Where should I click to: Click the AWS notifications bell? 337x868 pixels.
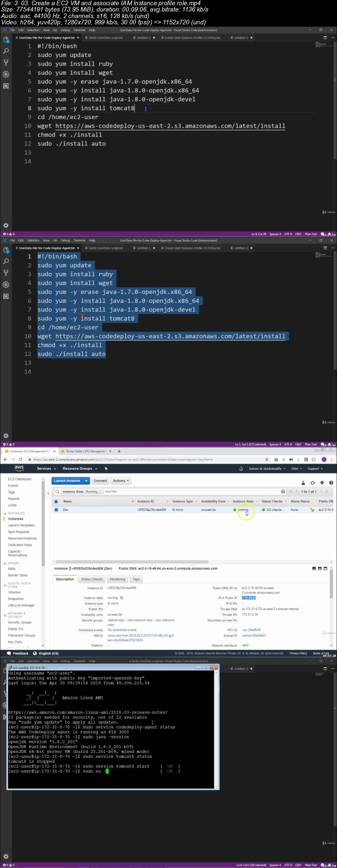(241, 469)
